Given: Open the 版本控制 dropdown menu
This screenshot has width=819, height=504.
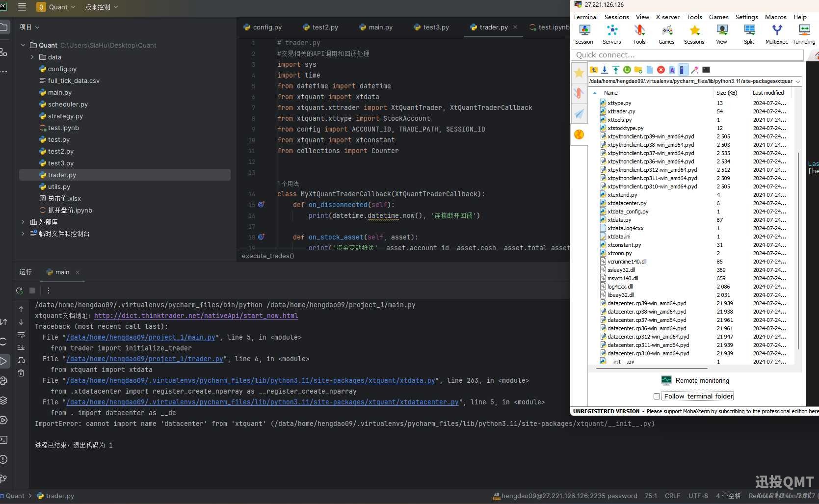Looking at the screenshot, I should coord(101,7).
